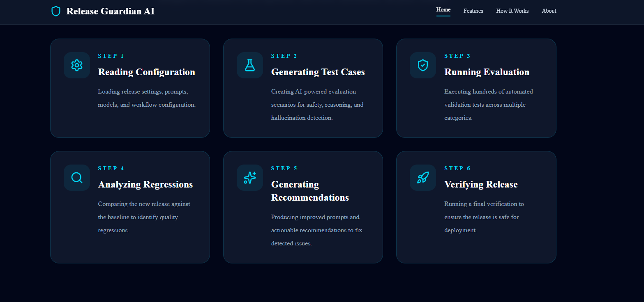Click the Release Guardian AI title
The image size is (644, 302).
pos(111,11)
